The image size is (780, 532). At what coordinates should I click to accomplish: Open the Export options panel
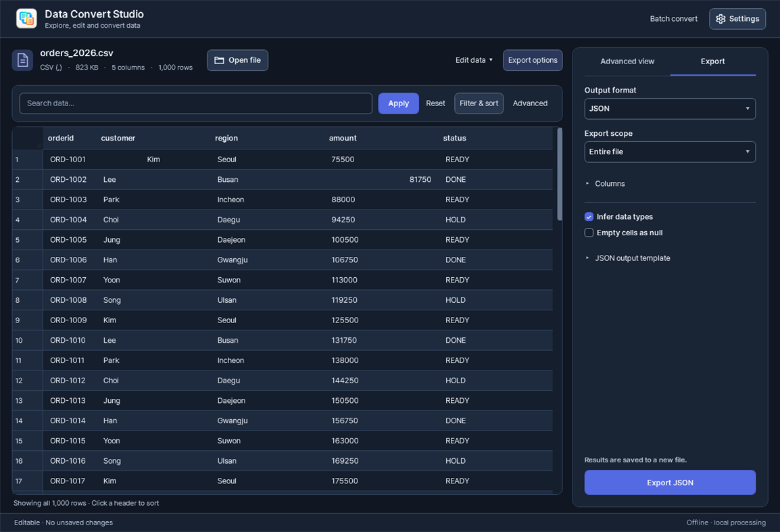[x=533, y=60]
